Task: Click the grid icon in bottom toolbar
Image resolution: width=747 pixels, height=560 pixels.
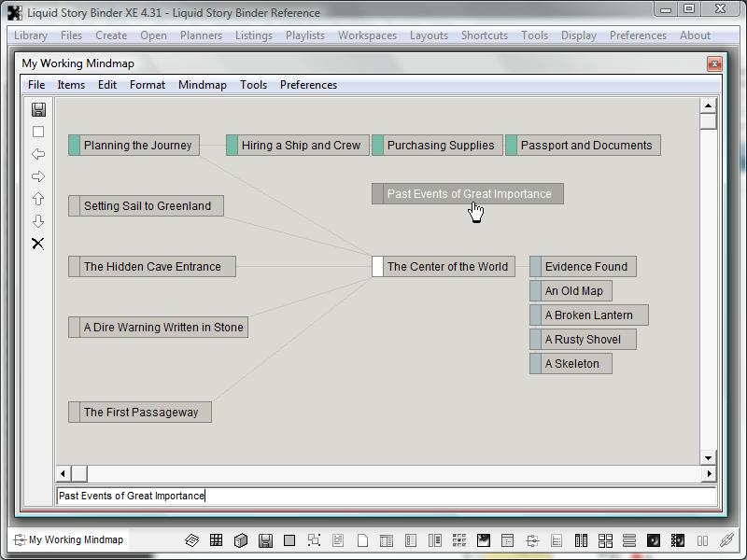Action: coord(216,540)
